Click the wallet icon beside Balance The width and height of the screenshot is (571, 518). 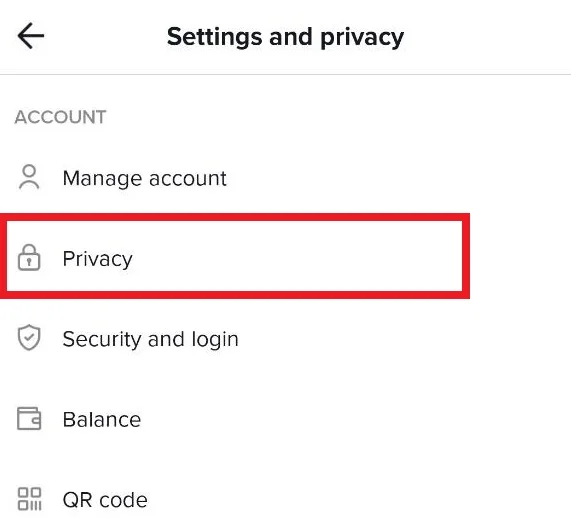(29, 419)
